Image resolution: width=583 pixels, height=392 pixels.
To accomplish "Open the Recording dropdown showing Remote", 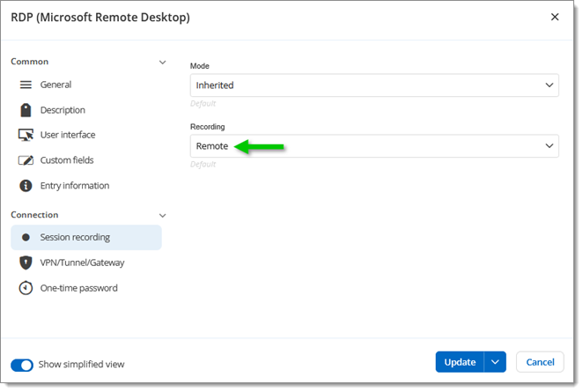I will (374, 146).
